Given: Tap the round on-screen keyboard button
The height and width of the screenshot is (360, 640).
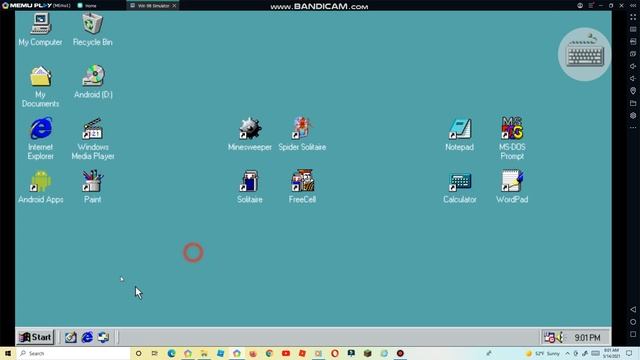Looking at the screenshot, I should [x=584, y=54].
